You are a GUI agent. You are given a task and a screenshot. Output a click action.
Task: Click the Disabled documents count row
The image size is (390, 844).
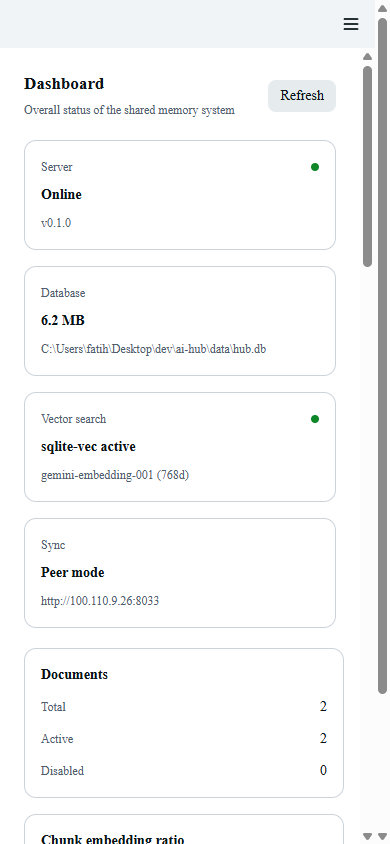coord(184,771)
